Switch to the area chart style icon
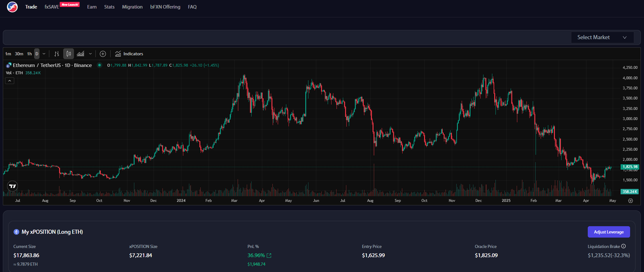Image resolution: width=644 pixels, height=272 pixels. pyautogui.click(x=80, y=54)
